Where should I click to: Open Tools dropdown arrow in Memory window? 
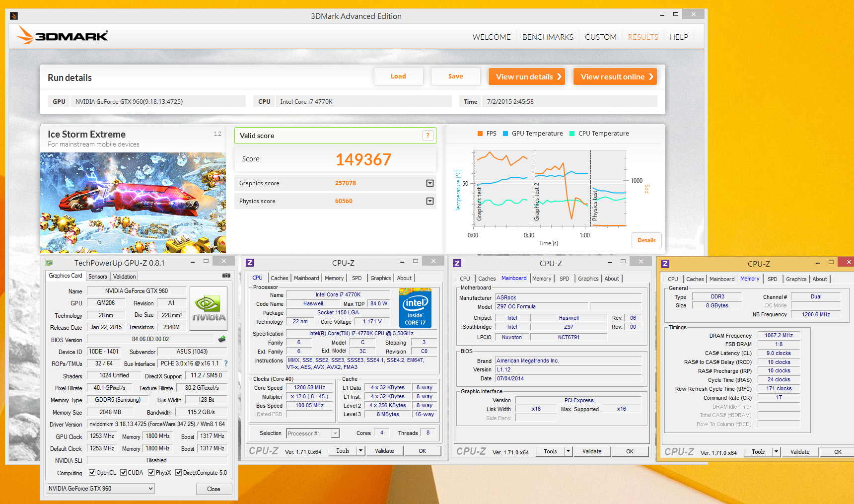(776, 452)
